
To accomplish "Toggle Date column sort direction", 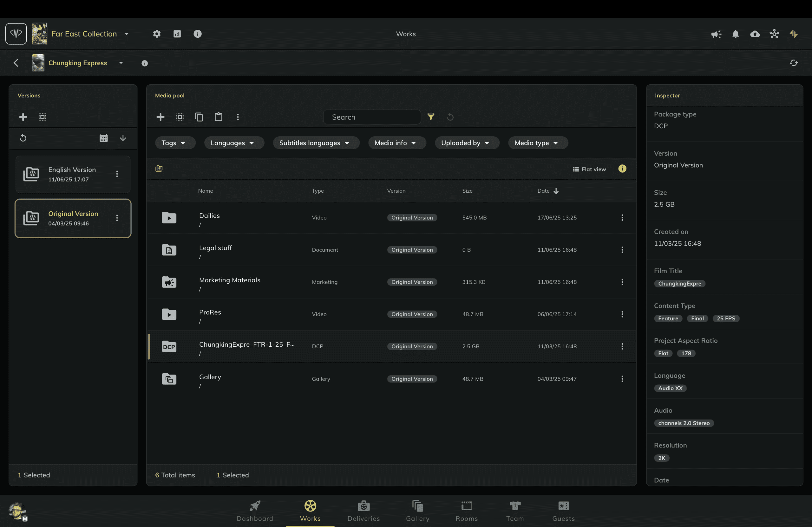I will pos(556,191).
